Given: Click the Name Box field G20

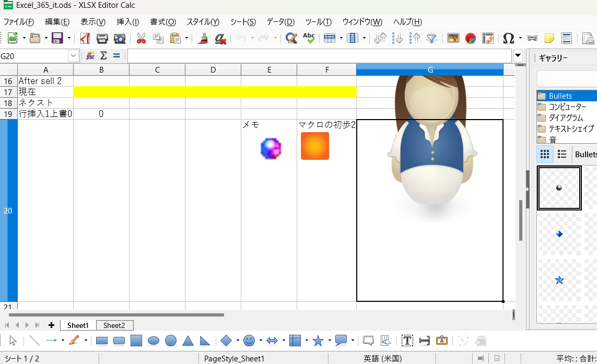Looking at the screenshot, I should 34,56.
